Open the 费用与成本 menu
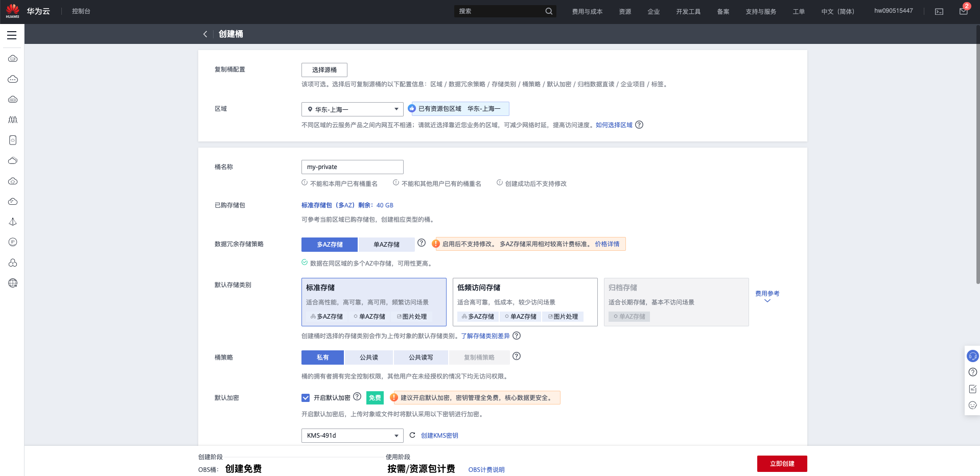980x476 pixels. pyautogui.click(x=587, y=11)
